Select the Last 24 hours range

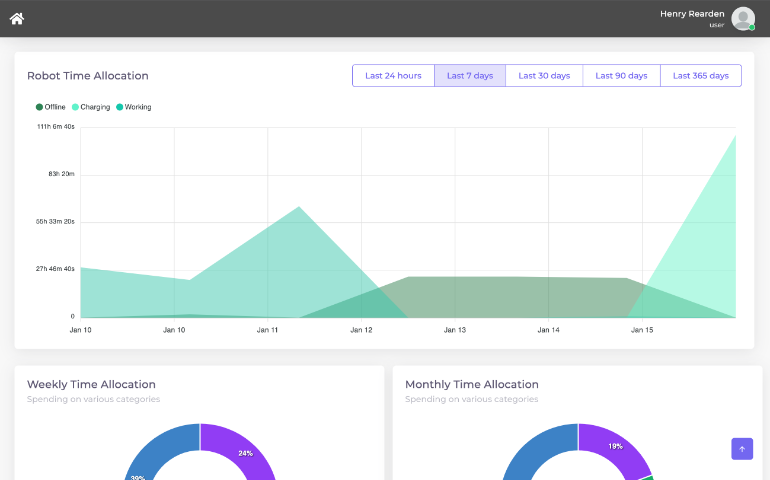click(393, 76)
